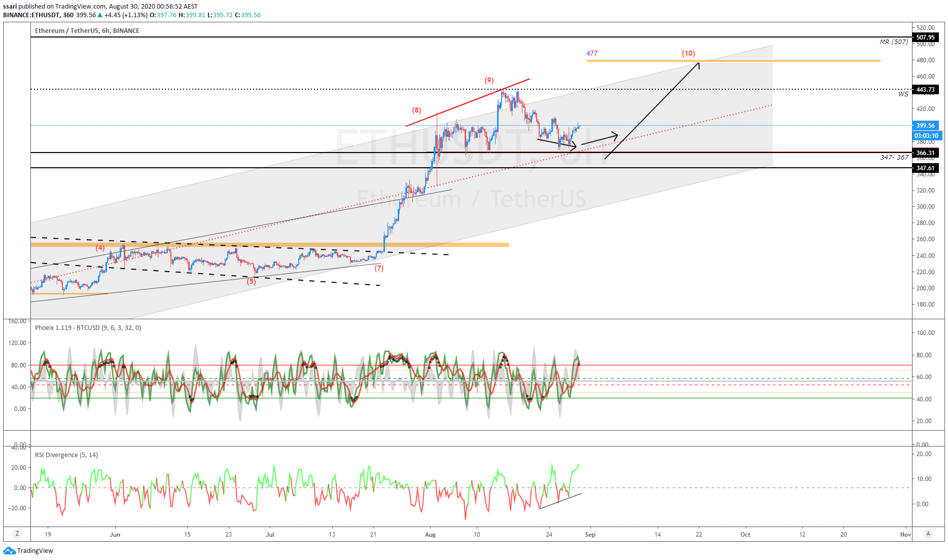Click the 200.00 price axis tick

point(925,288)
